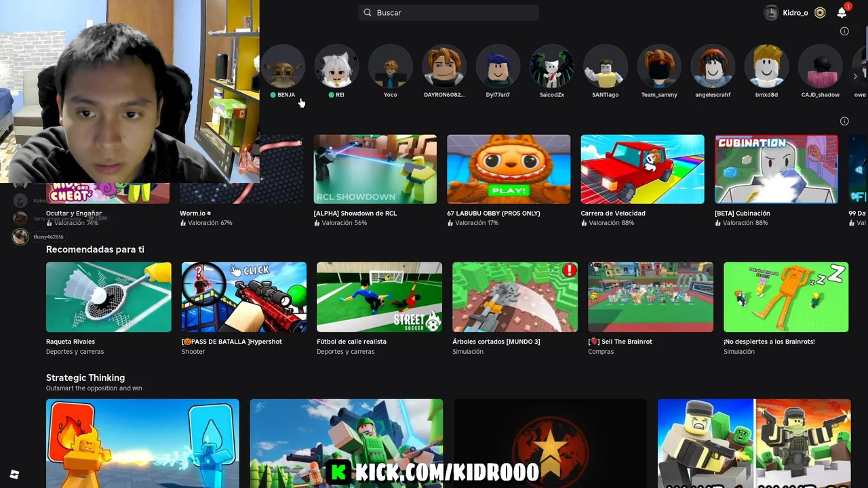Click ¡No despiertes a los Brainrots! title

[769, 342]
